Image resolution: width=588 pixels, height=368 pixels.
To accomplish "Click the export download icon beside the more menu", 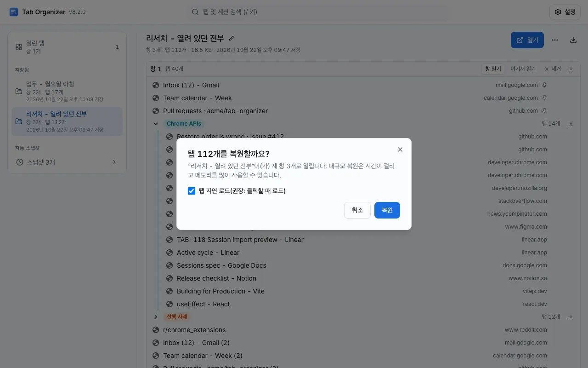I will (x=573, y=40).
